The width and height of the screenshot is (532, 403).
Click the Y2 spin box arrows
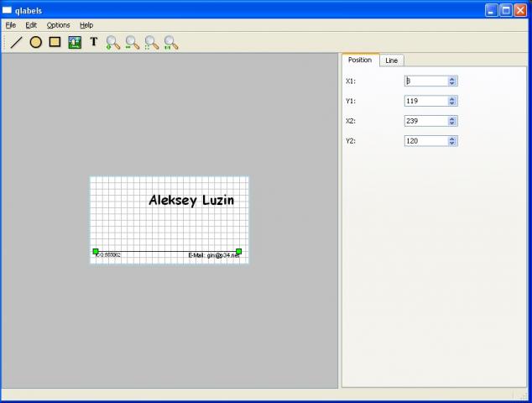[x=452, y=141]
